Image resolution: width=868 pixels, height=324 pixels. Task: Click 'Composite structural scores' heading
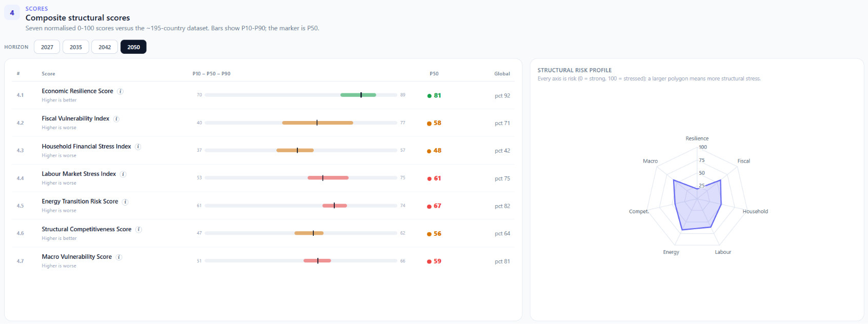pyautogui.click(x=77, y=18)
